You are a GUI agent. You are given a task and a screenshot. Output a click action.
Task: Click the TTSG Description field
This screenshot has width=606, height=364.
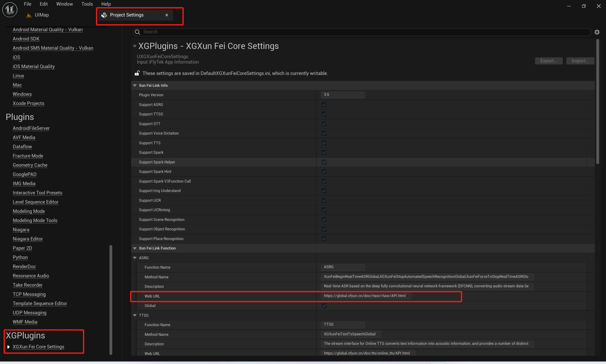(x=427, y=344)
